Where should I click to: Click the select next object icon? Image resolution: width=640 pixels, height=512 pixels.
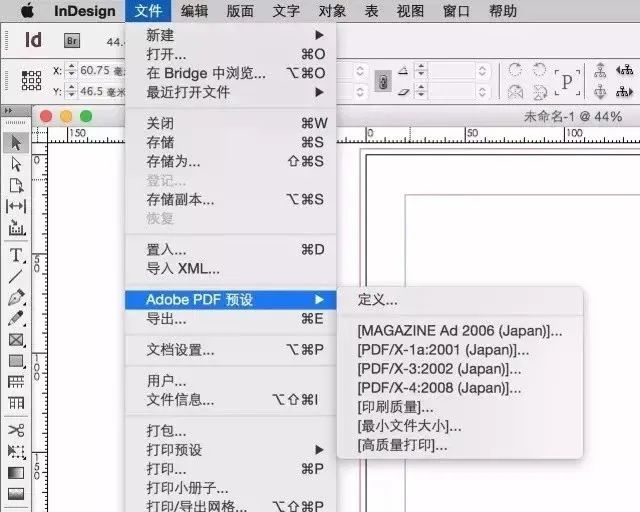(625, 91)
